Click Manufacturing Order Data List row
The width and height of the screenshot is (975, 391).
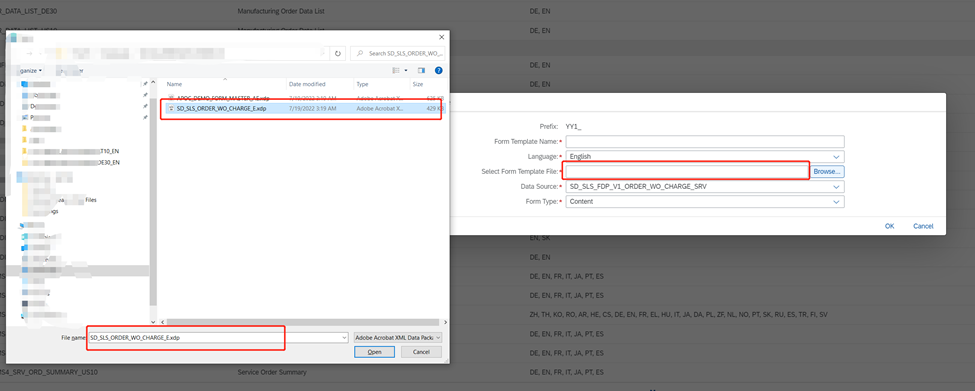[x=281, y=11]
